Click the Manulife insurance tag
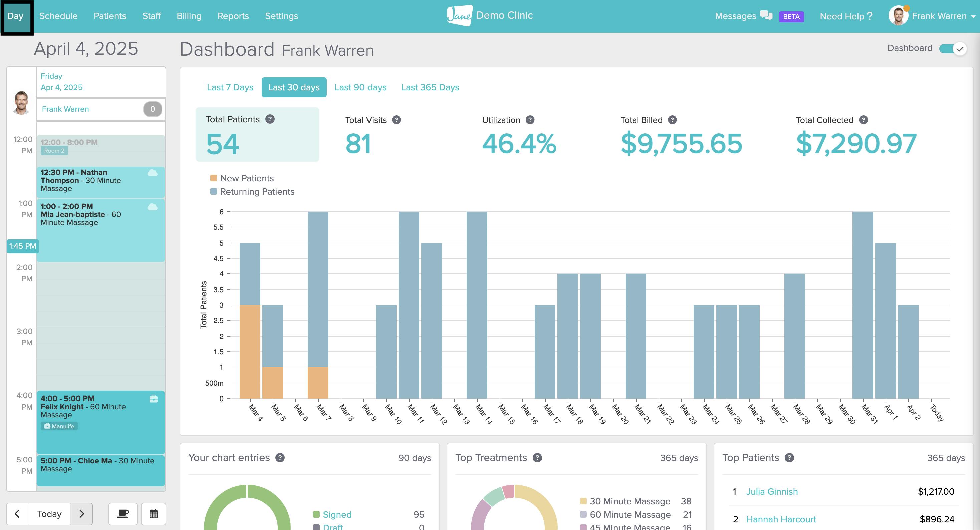Screen dimensions: 980x530 [59, 426]
